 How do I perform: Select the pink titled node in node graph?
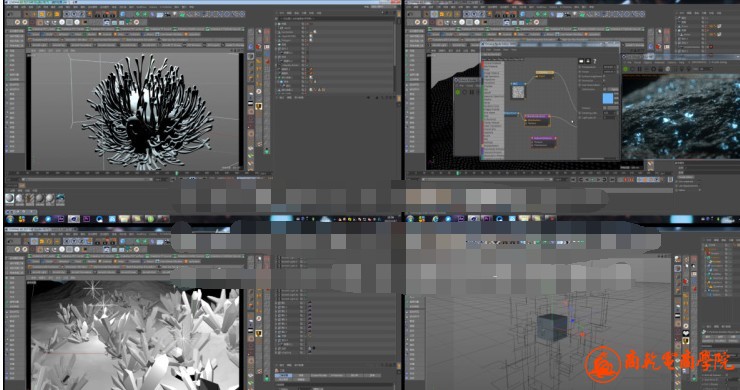click(537, 116)
